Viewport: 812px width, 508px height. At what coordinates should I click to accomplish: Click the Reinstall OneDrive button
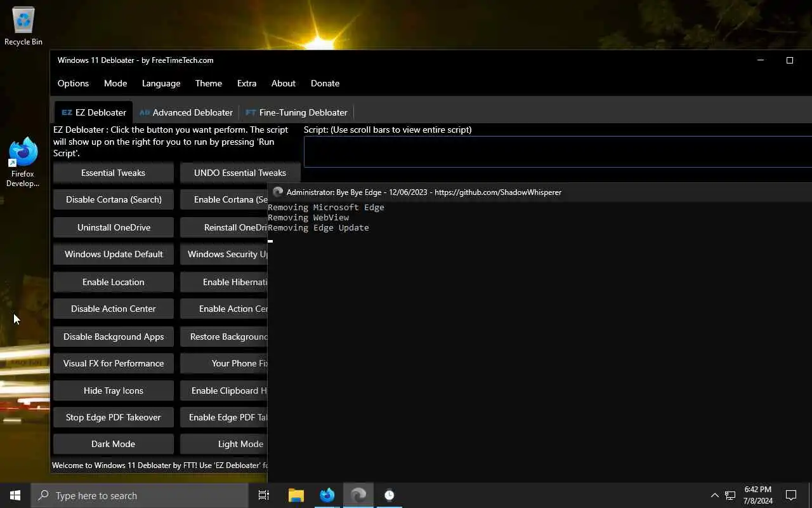224,227
